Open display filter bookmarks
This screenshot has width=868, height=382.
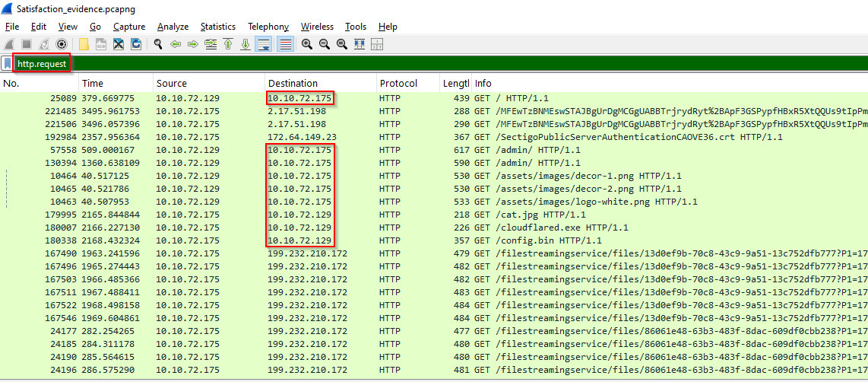pyautogui.click(x=7, y=65)
